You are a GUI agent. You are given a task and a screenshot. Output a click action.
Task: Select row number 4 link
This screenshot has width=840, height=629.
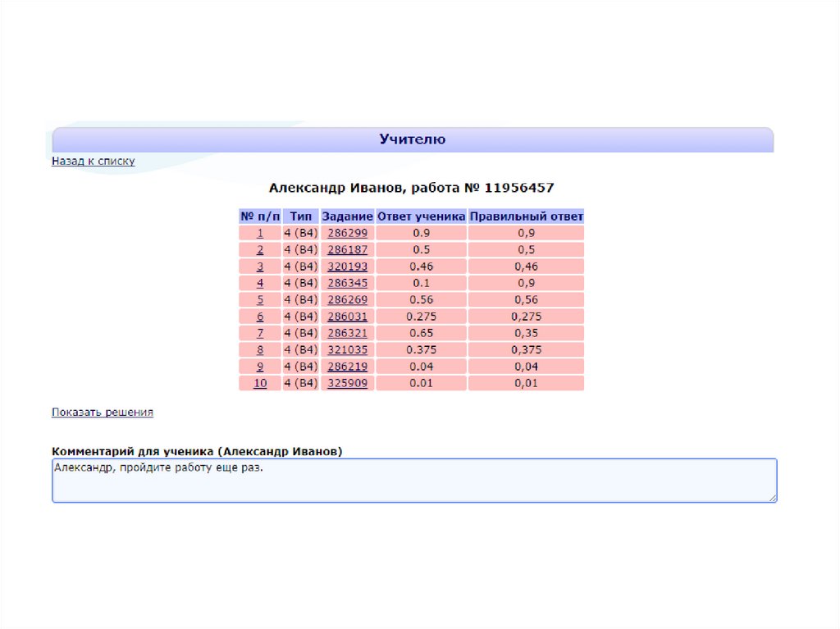pyautogui.click(x=260, y=283)
